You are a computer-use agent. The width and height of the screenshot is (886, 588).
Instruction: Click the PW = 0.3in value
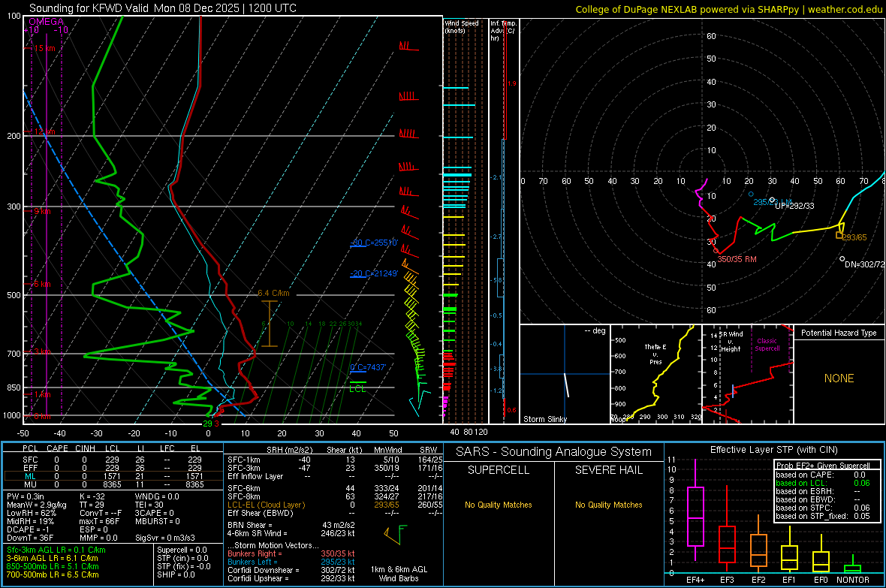click(26, 496)
